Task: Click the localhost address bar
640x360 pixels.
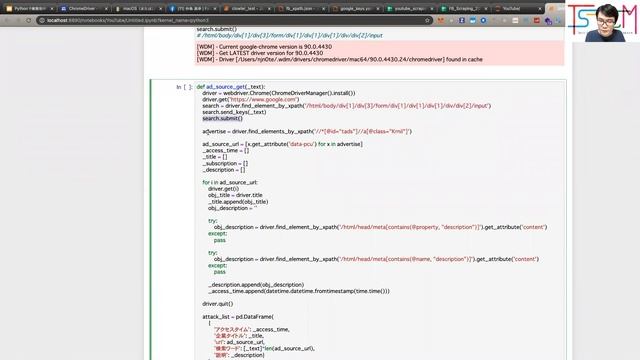Action: click(235, 20)
